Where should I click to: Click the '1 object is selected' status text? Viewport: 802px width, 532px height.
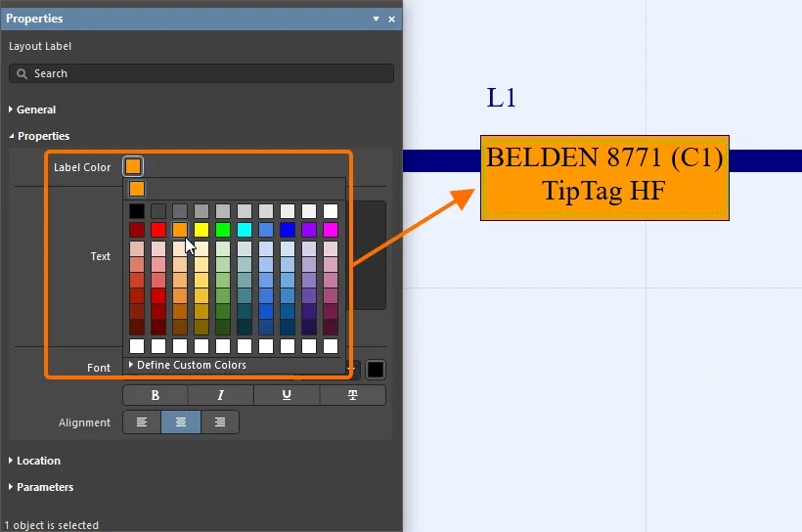pyautogui.click(x=51, y=525)
